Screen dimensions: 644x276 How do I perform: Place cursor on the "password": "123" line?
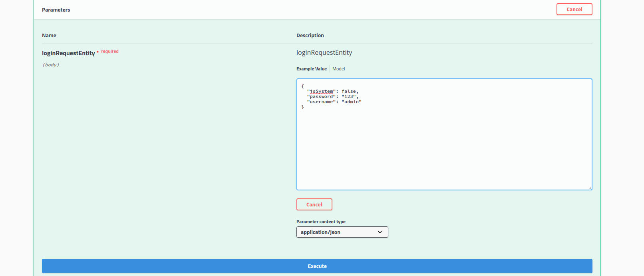332,96
